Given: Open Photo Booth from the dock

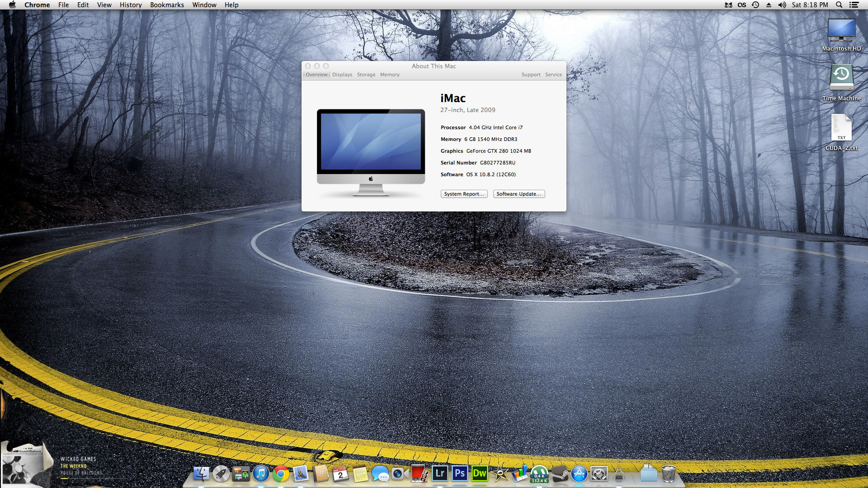Looking at the screenshot, I should [420, 474].
